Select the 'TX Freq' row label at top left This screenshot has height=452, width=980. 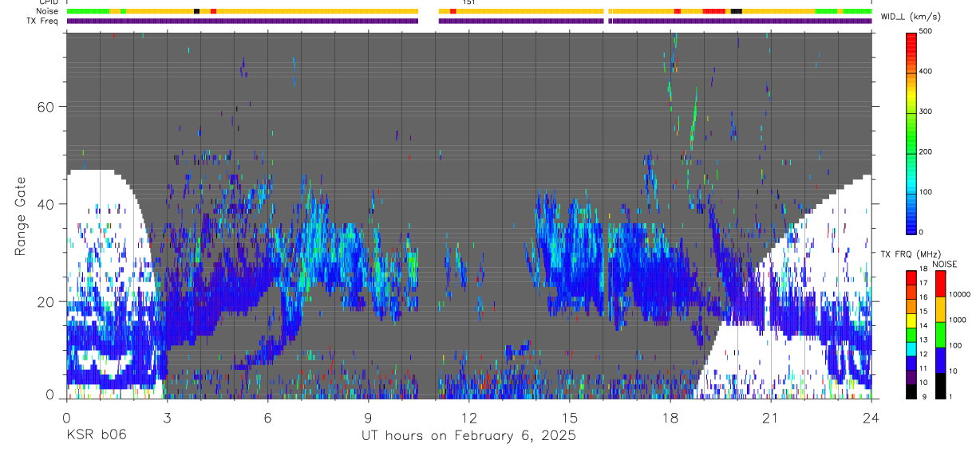pos(44,20)
